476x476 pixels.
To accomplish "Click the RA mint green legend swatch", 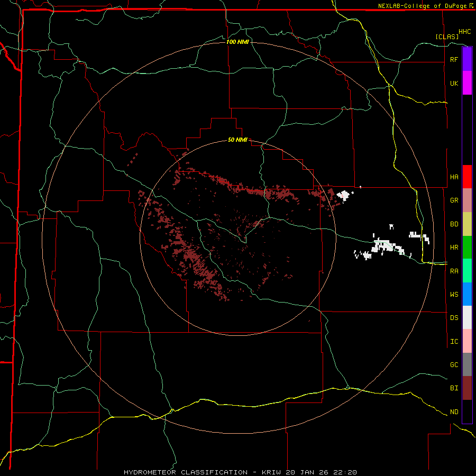I will pos(467,271).
